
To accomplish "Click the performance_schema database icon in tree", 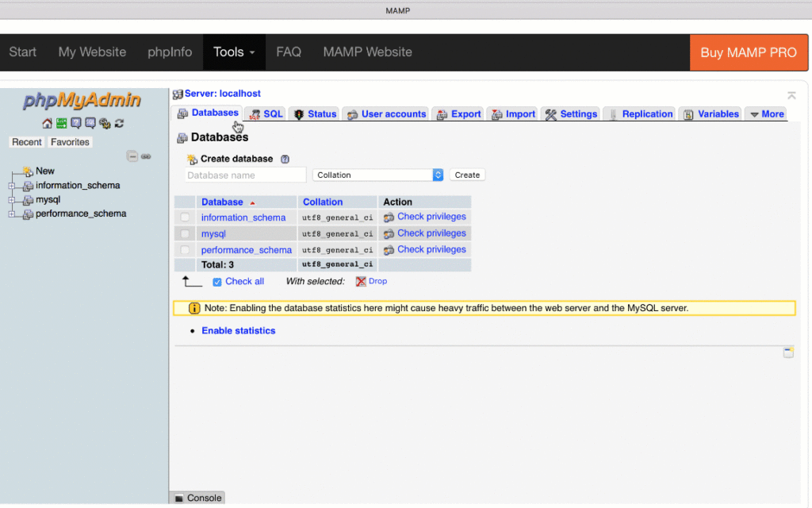I will [28, 214].
